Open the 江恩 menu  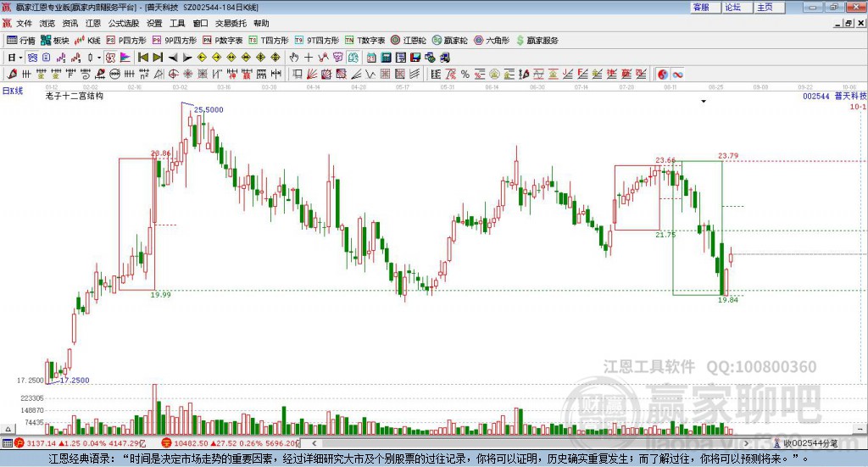click(93, 23)
